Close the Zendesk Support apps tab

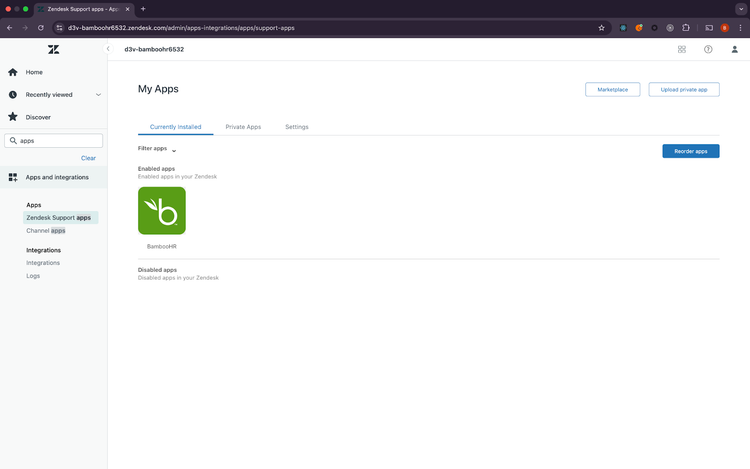(x=127, y=9)
